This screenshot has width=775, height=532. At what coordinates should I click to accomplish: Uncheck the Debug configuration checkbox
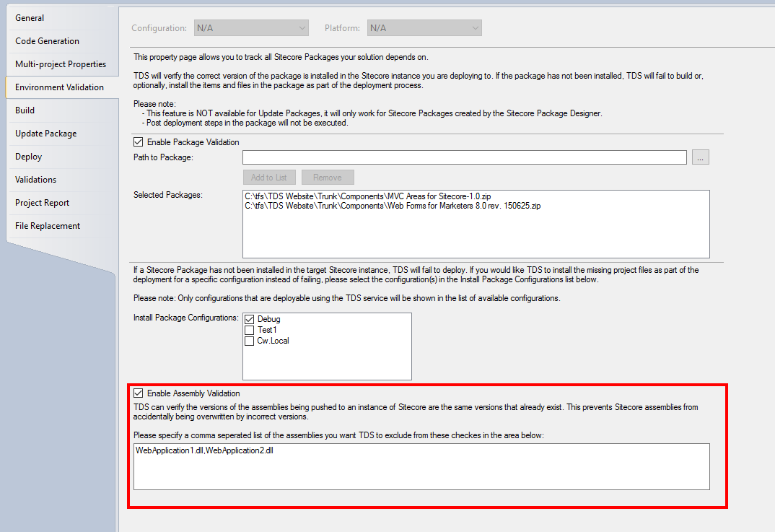[x=250, y=319]
